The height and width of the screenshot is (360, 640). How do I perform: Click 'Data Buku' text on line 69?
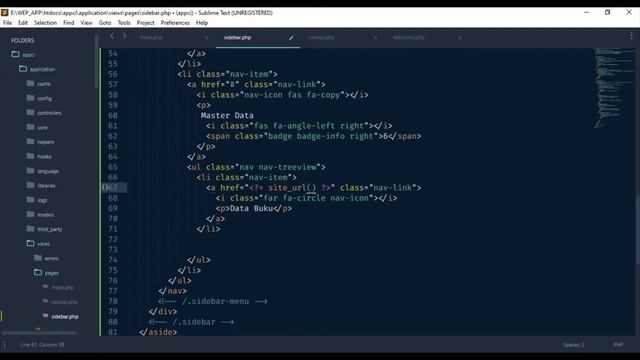251,208
